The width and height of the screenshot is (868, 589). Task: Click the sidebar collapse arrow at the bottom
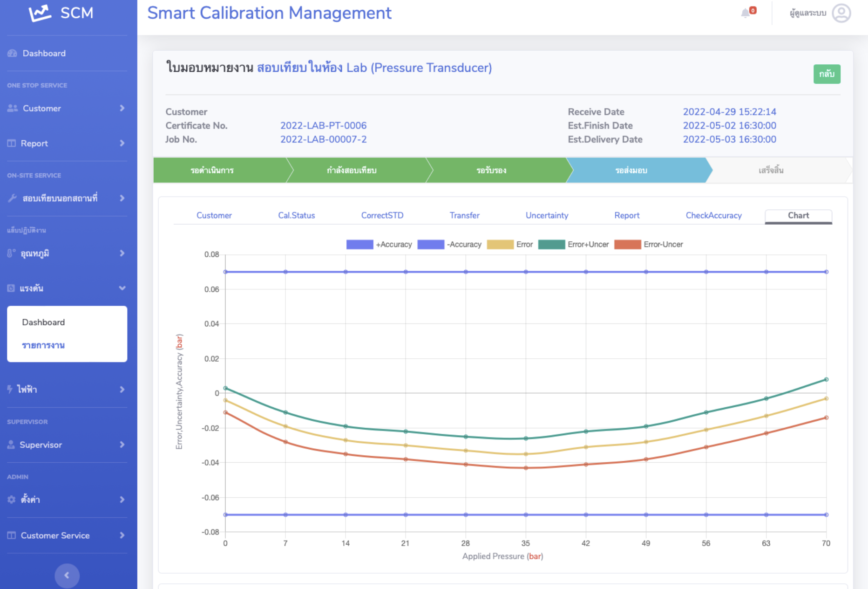(x=67, y=575)
